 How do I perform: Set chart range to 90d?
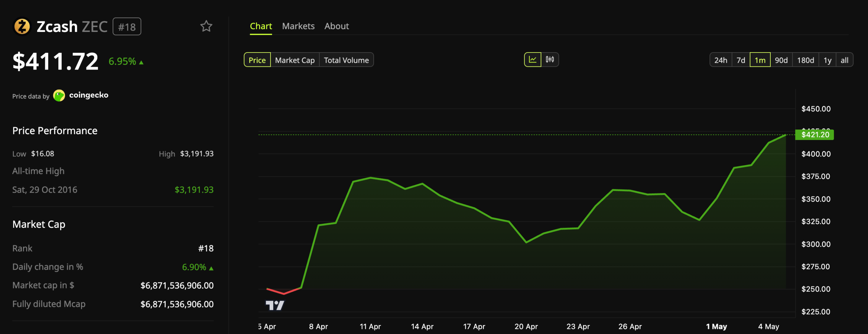781,60
